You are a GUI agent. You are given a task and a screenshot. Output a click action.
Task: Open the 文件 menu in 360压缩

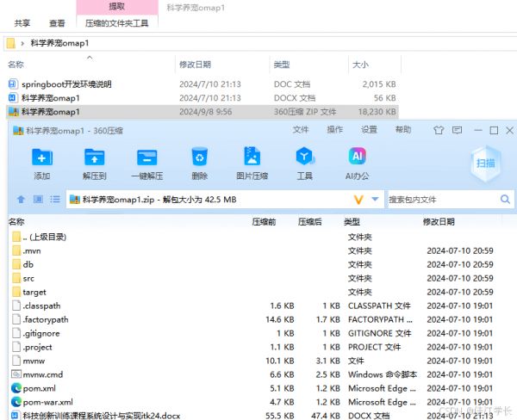point(301,130)
